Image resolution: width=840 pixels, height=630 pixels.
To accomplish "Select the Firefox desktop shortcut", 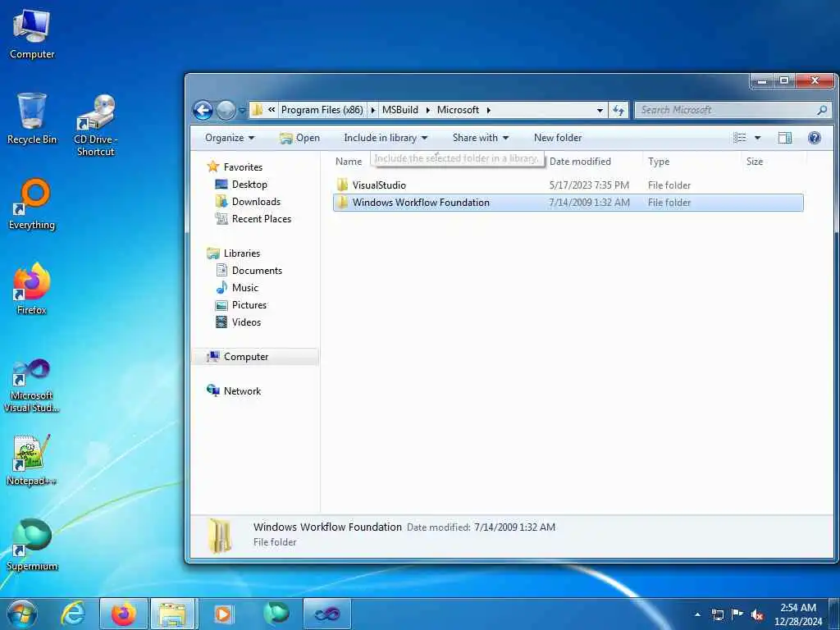I will 32,290.
